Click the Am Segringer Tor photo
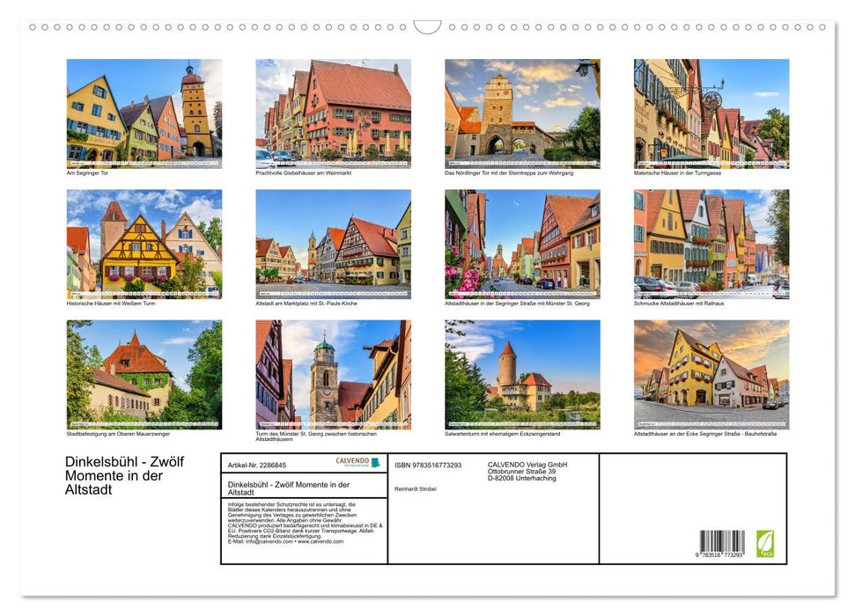This screenshot has height=616, width=855. (144, 114)
